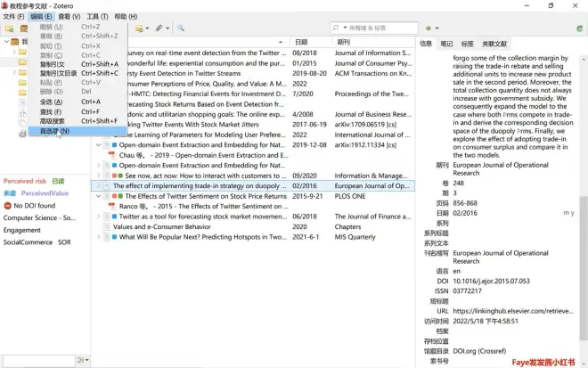Switch to the 笔记 tab
This screenshot has height=368, width=588.
(x=446, y=44)
